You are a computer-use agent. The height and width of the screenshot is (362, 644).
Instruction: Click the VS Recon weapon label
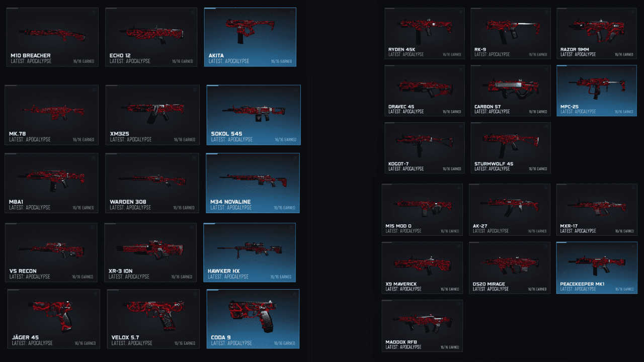tap(23, 271)
